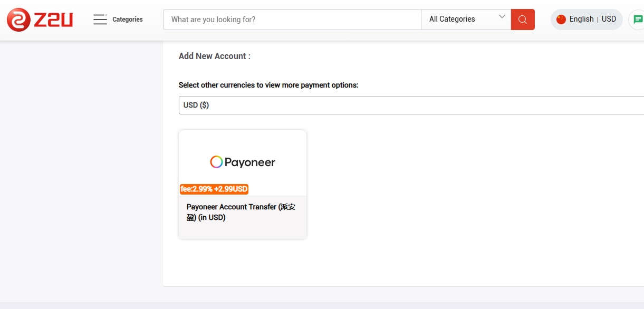Click the grey footer area of the Payoneer card
The height and width of the screenshot is (309, 644).
pyautogui.click(x=243, y=231)
